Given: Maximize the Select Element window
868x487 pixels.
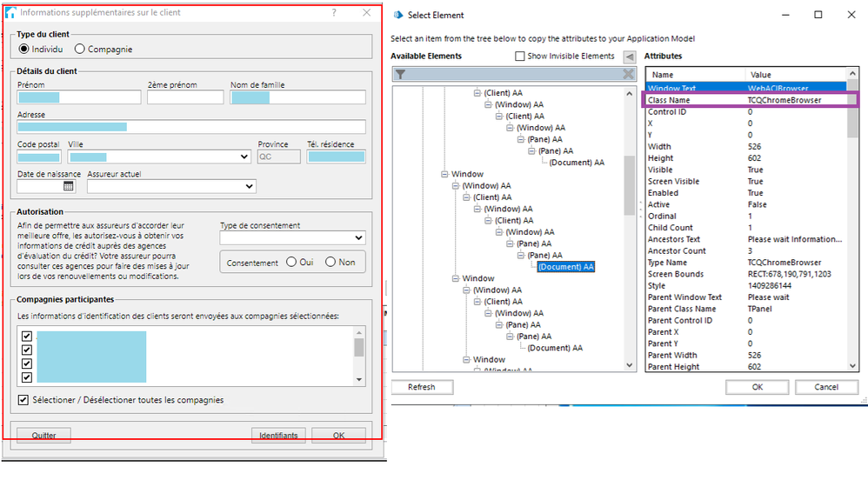Looking at the screenshot, I should click(818, 15).
